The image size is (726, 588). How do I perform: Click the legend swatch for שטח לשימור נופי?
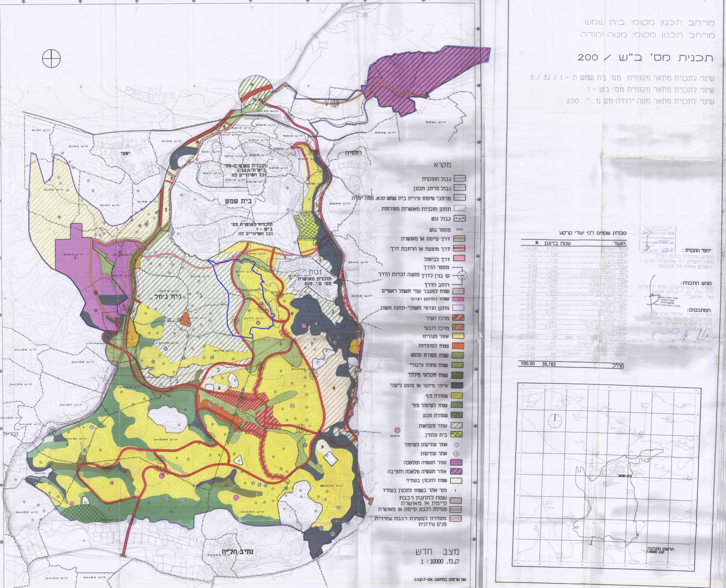click(x=457, y=405)
